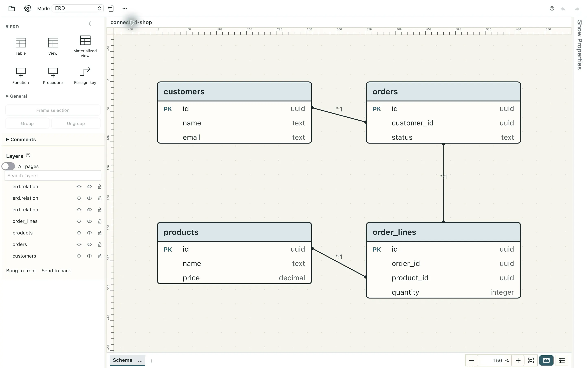This screenshot has width=588, height=368.
Task: Hide the products layer
Action: coord(89,233)
